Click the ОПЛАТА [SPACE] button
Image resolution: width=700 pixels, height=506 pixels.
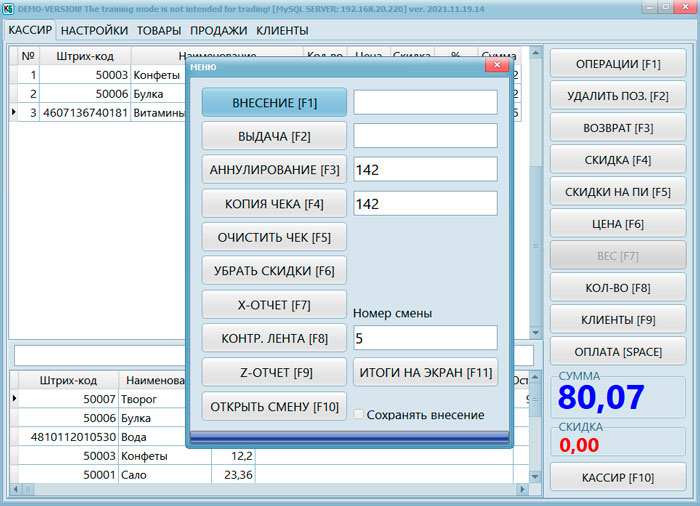618,351
